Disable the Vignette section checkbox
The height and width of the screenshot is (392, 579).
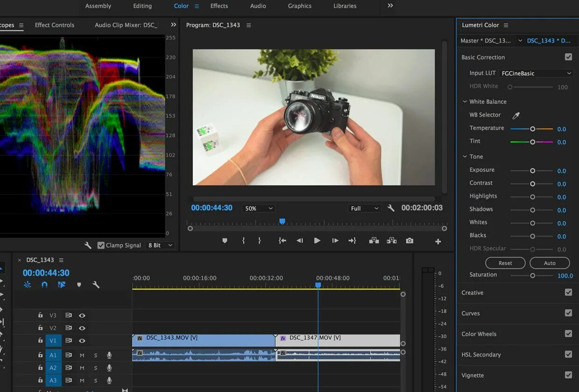(x=568, y=375)
